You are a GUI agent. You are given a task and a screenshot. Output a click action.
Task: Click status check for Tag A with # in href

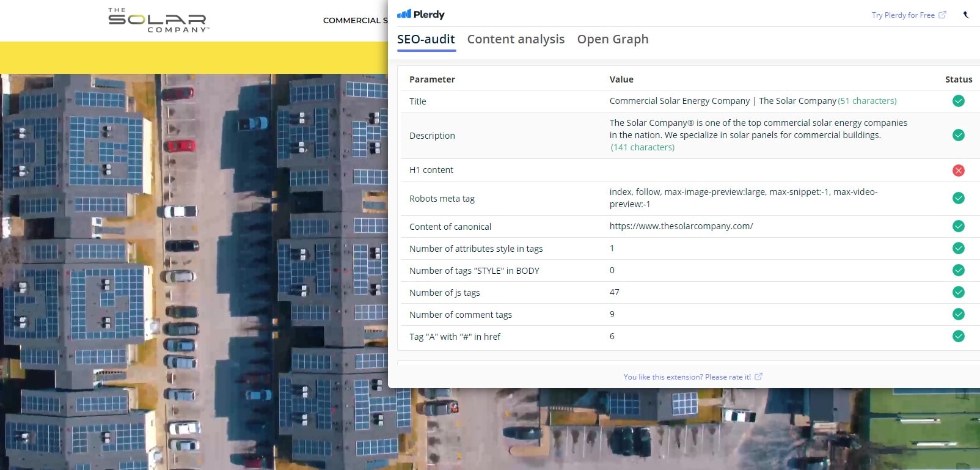click(958, 336)
